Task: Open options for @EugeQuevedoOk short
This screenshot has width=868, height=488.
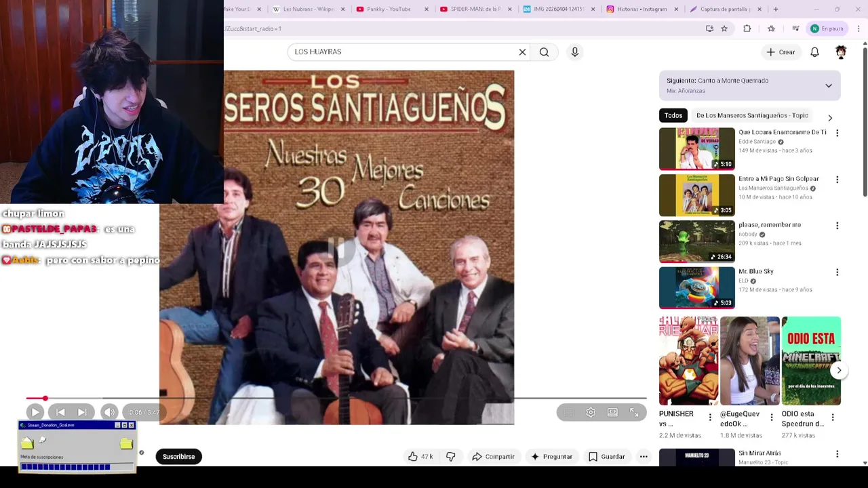Action: coord(771,418)
